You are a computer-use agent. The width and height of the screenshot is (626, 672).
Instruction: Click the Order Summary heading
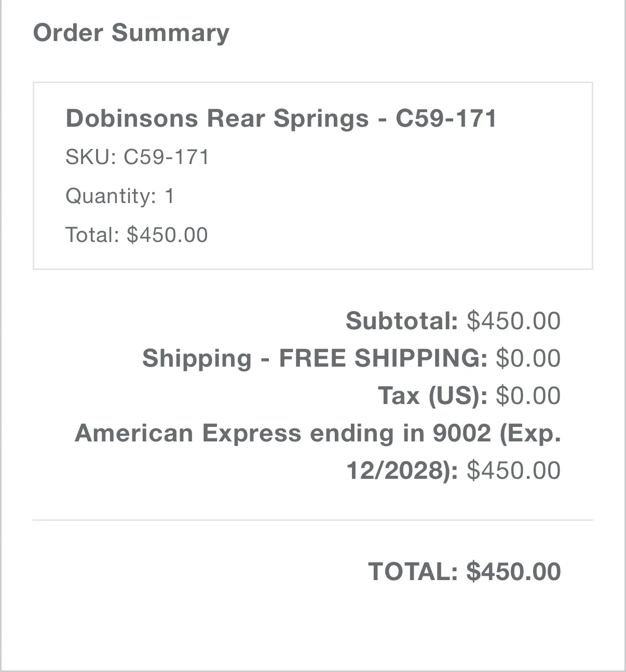131,33
